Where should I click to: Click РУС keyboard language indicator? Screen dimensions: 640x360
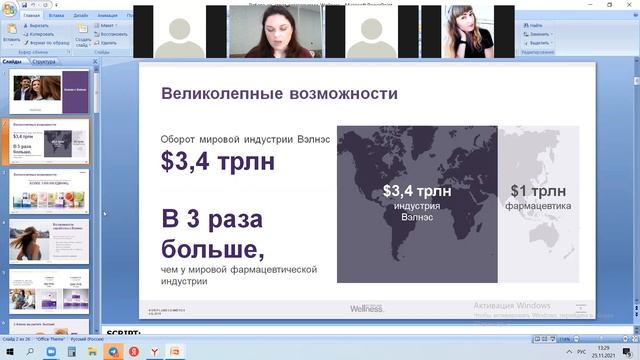tap(582, 351)
